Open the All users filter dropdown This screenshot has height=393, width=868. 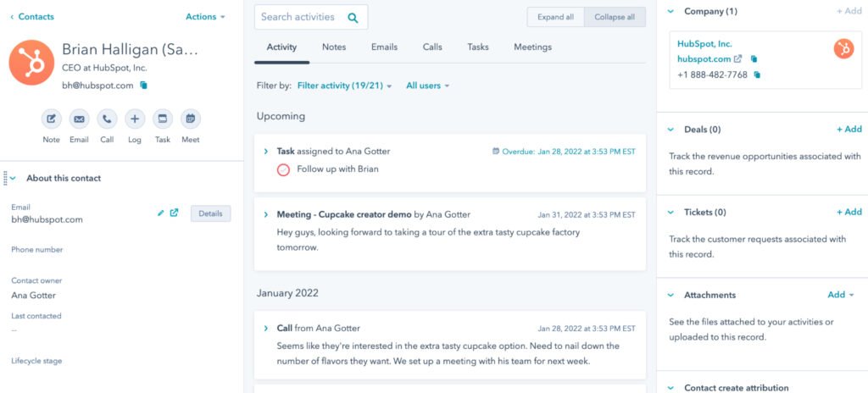tap(427, 86)
